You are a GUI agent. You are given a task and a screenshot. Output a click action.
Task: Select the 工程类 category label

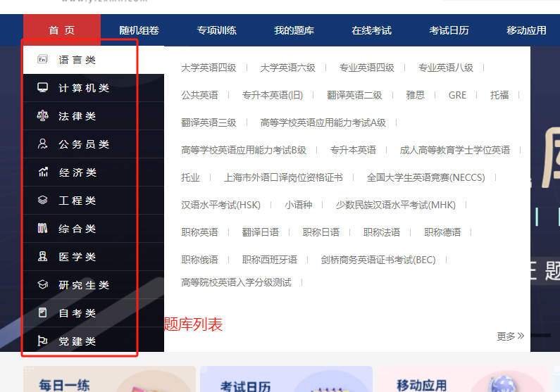(77, 201)
